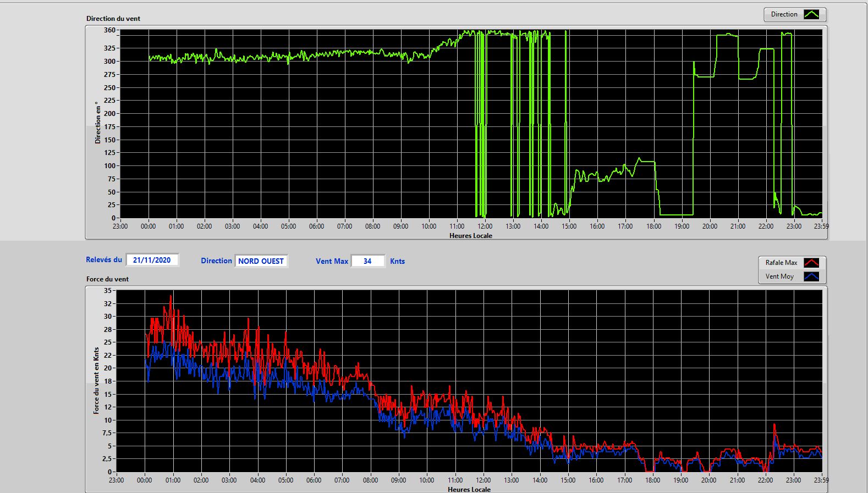Click the 'Vent Max' label

[332, 262]
